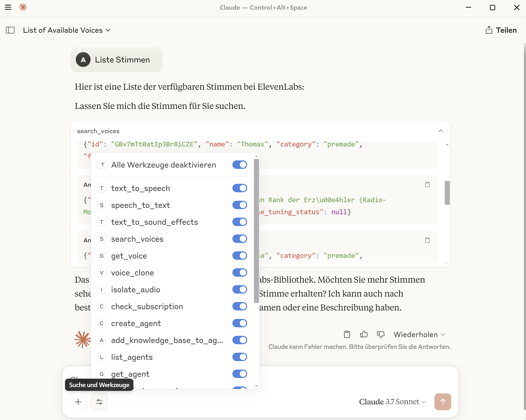Send the message with the arrow button
This screenshot has width=526, height=420.
coord(443,402)
